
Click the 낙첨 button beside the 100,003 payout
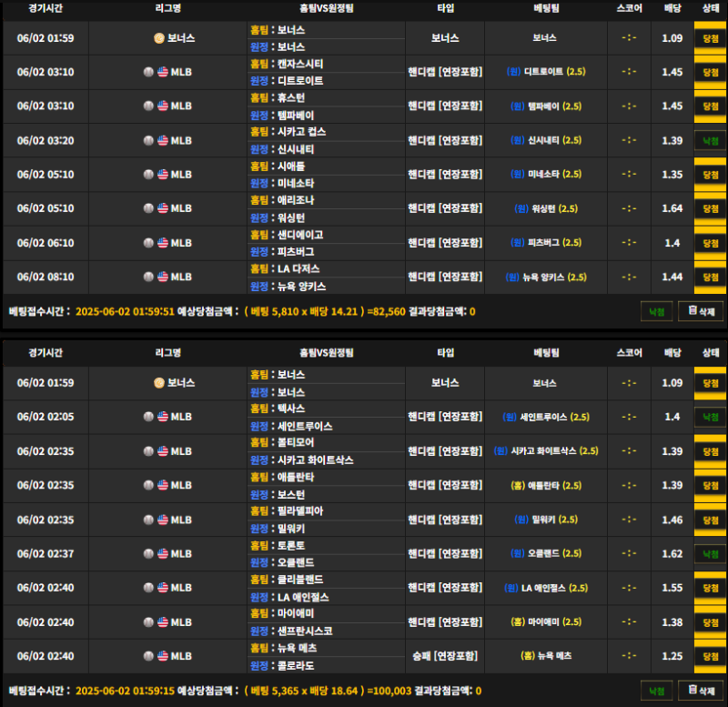[656, 691]
